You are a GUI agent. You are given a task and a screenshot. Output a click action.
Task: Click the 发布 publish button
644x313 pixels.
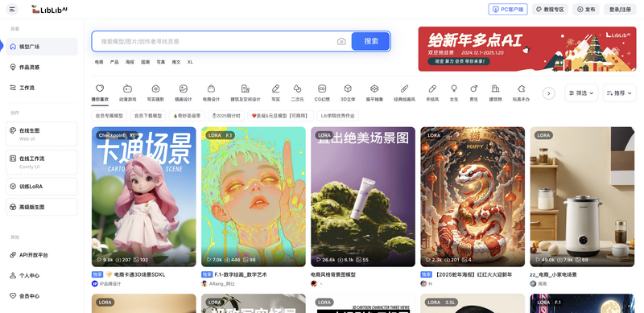[x=586, y=10]
